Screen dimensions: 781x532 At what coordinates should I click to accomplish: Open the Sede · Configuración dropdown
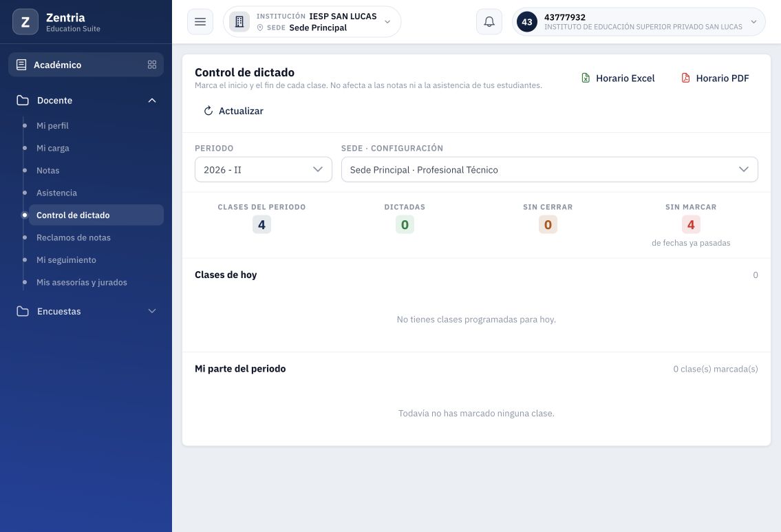point(549,169)
